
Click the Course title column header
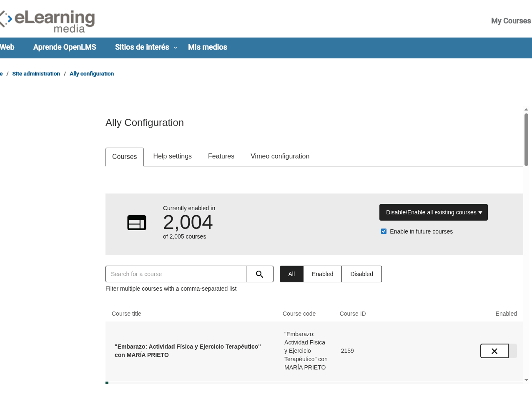pos(126,314)
